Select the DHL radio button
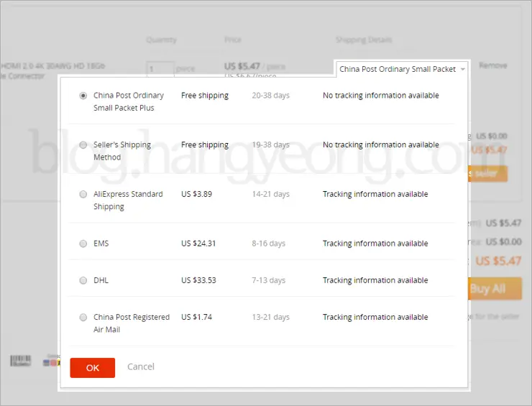Image resolution: width=532 pixels, height=406 pixels. pyautogui.click(x=83, y=280)
